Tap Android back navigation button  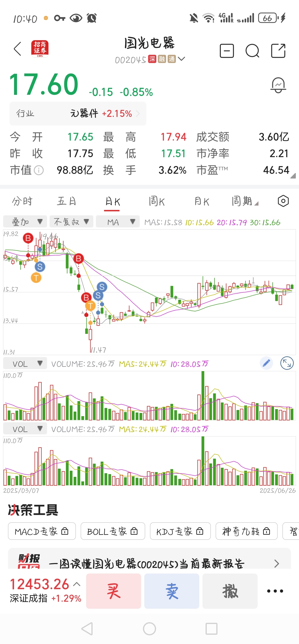pyautogui.click(x=87, y=629)
